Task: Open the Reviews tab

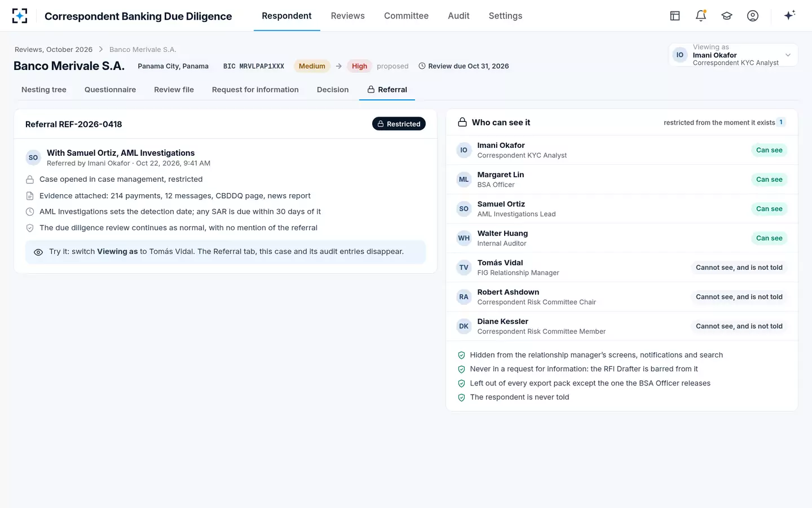Action: click(x=348, y=16)
